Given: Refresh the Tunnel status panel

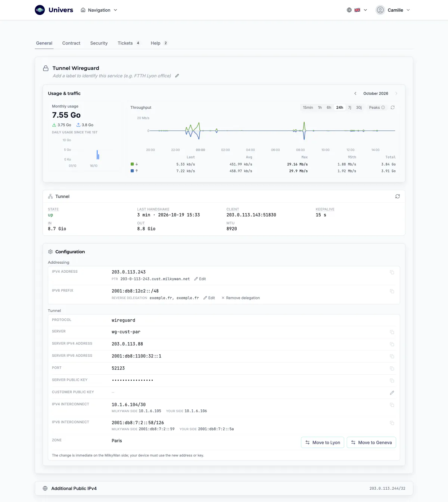Looking at the screenshot, I should 398,196.
